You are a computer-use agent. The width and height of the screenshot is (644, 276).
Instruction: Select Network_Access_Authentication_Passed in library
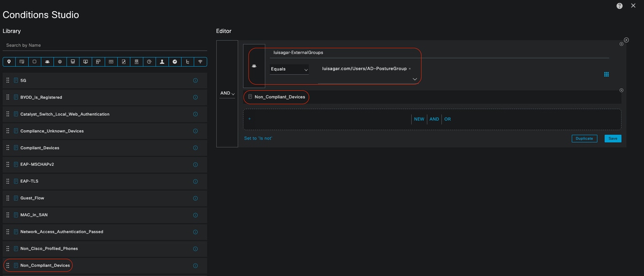(x=104, y=231)
